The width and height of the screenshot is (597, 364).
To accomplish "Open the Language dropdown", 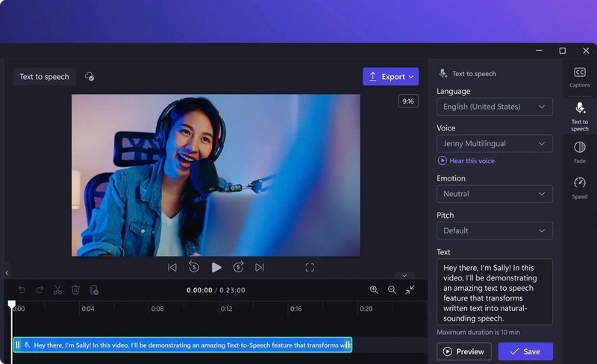I will click(495, 107).
